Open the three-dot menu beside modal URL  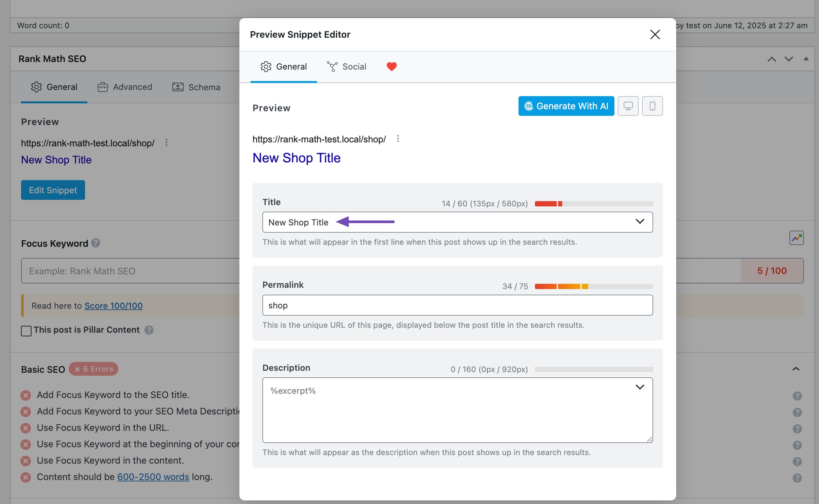point(398,139)
